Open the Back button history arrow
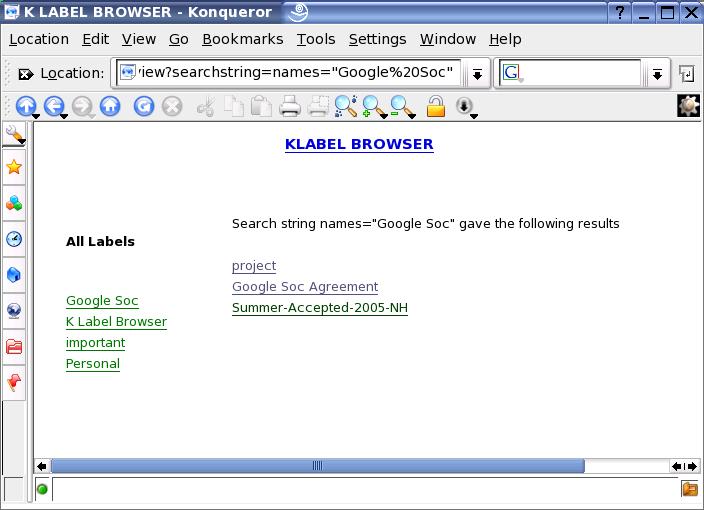704x510 pixels. pyautogui.click(x=64, y=116)
